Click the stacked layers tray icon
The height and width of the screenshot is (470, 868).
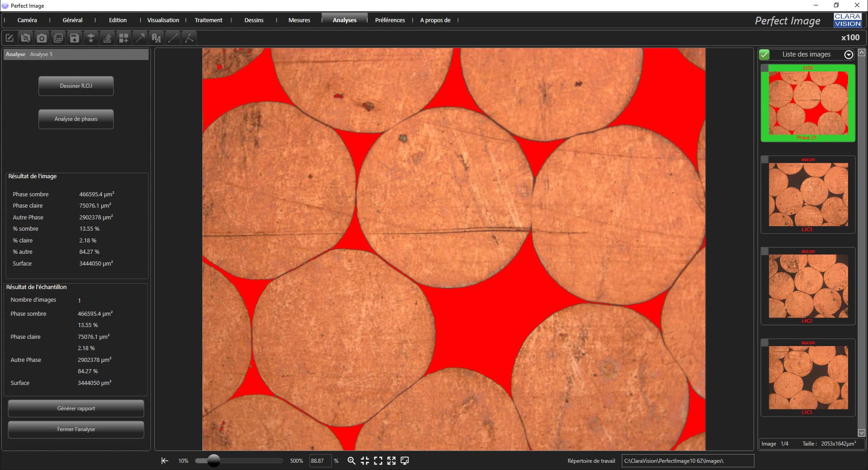pos(107,38)
